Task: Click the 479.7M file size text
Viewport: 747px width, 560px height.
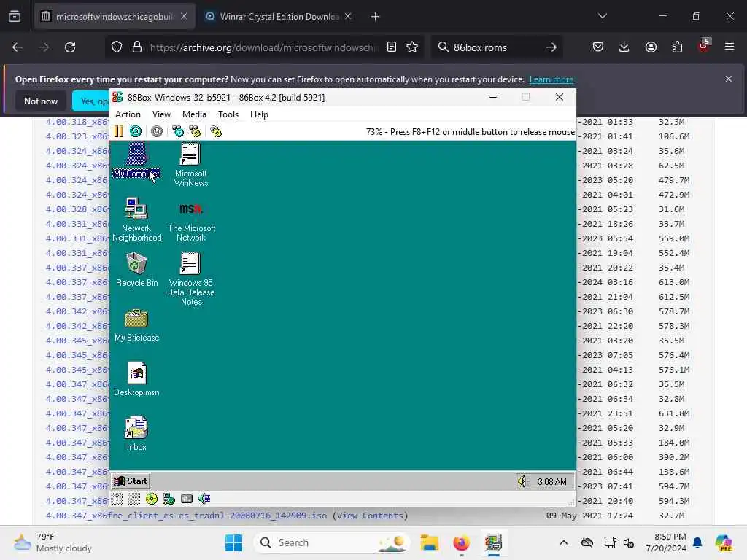Action: click(x=674, y=181)
